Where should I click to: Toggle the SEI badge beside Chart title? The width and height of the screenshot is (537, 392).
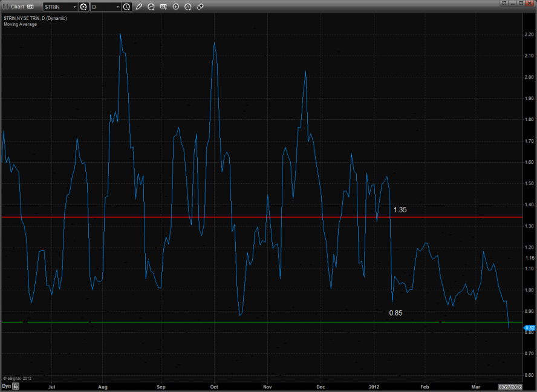click(x=30, y=7)
